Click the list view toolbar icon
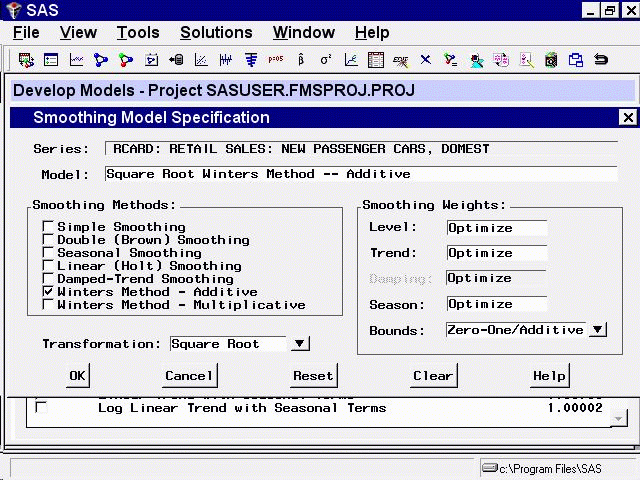The width and height of the screenshot is (640, 480). (x=51, y=60)
